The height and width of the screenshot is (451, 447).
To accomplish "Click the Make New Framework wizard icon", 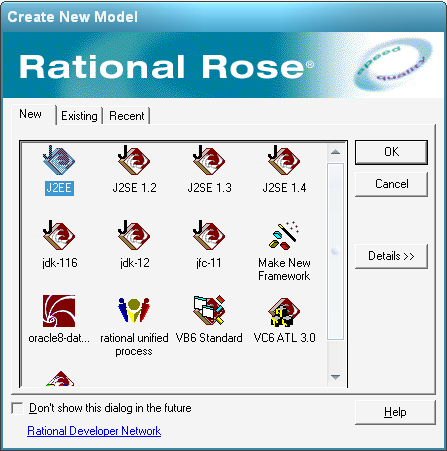I will coord(284,235).
